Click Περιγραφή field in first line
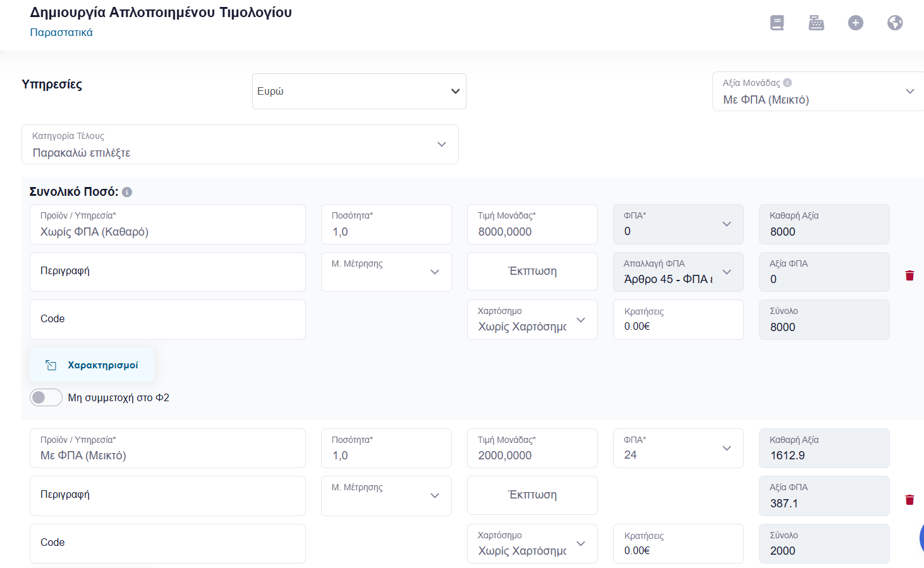This screenshot has height=568, width=924. (x=167, y=272)
